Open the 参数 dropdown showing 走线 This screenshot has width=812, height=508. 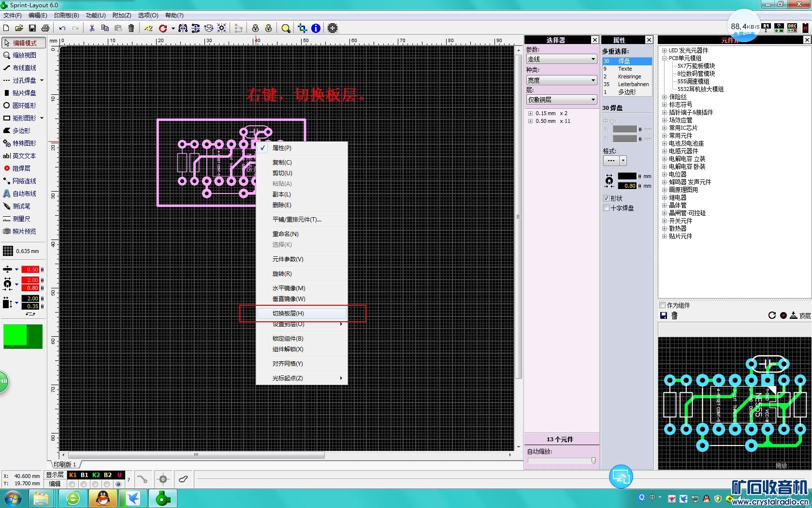[x=562, y=59]
